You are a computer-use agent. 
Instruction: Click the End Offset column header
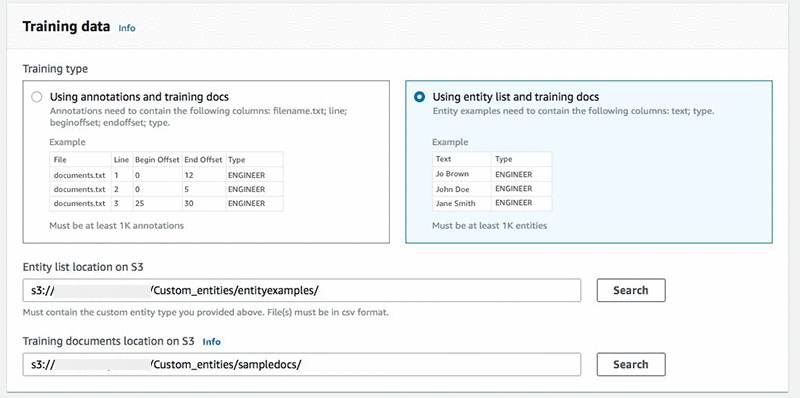click(203, 160)
